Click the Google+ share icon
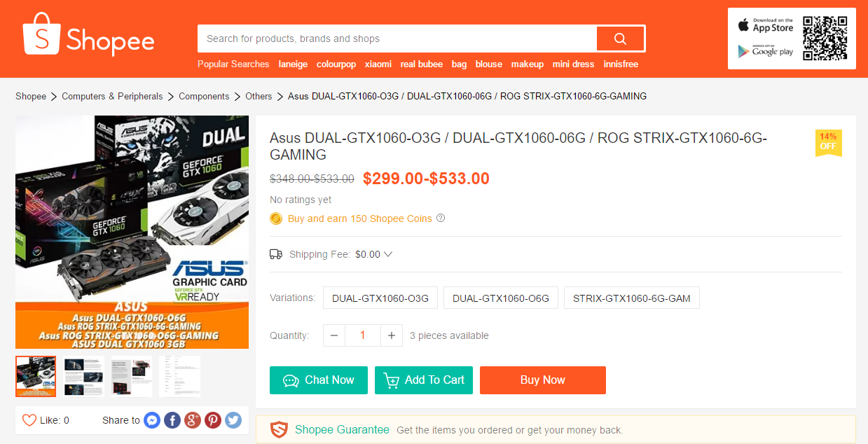The width and height of the screenshot is (868, 444). [x=192, y=420]
